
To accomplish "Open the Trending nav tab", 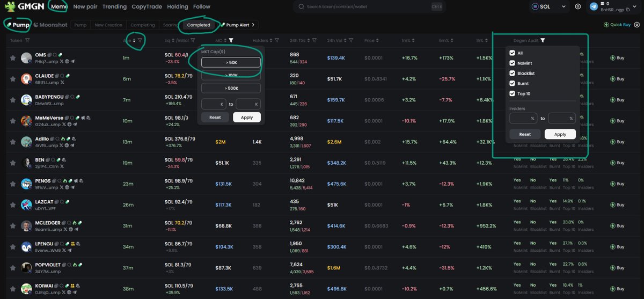I will point(114,6).
